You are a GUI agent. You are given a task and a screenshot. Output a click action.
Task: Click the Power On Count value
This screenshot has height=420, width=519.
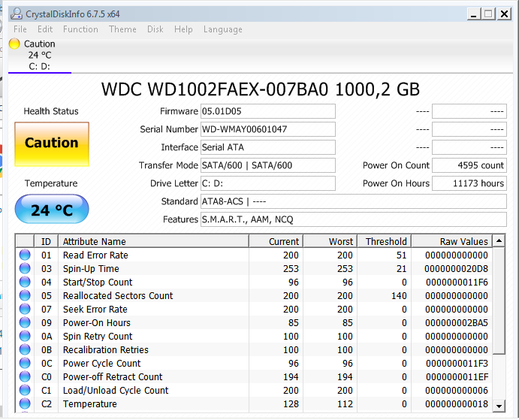pos(469,165)
